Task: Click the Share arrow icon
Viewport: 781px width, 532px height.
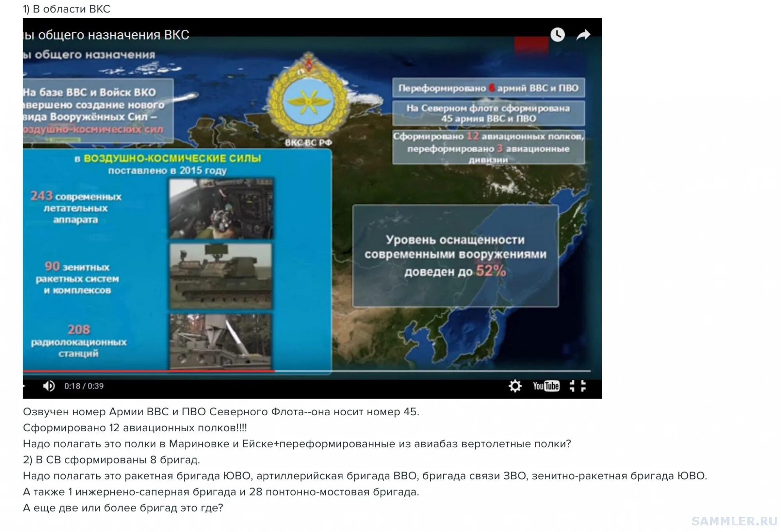Action: point(583,35)
